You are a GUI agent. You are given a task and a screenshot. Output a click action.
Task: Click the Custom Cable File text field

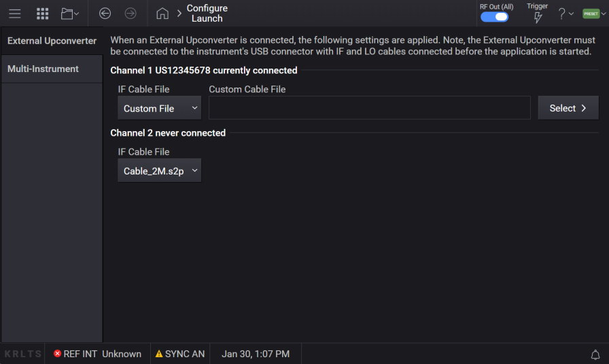369,108
